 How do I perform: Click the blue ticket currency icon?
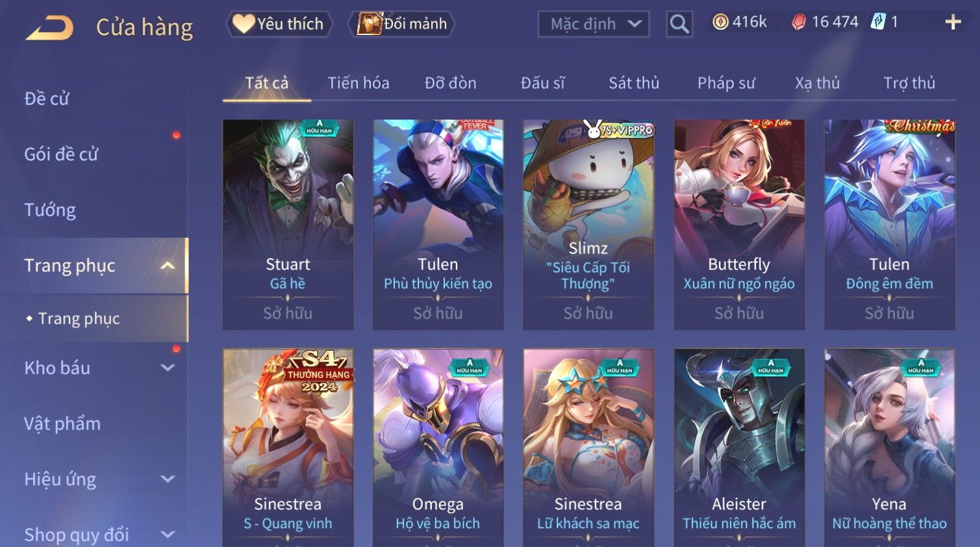click(878, 22)
